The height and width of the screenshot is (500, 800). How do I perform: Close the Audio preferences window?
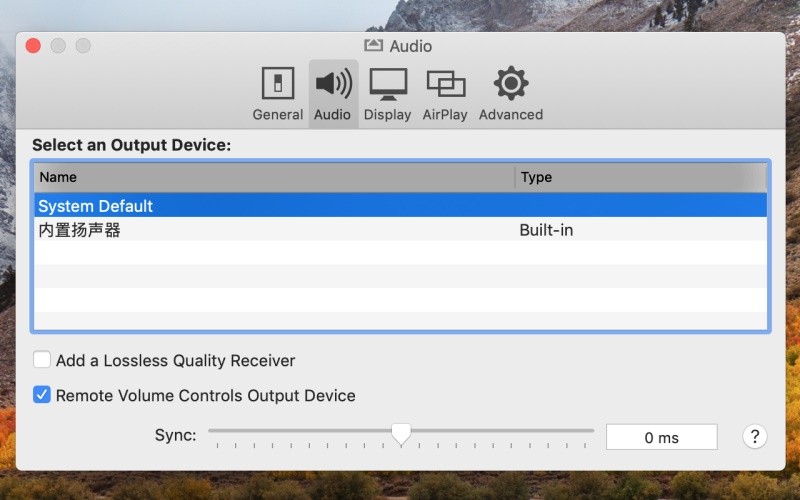point(33,45)
